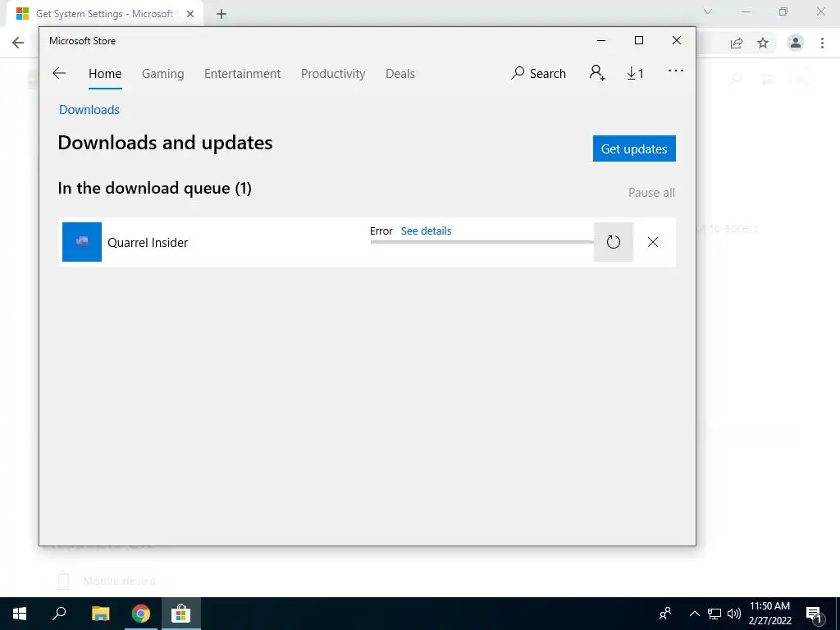This screenshot has height=630, width=840.
Task: Click the Quarrel Insider download progress bar
Action: pos(482,242)
